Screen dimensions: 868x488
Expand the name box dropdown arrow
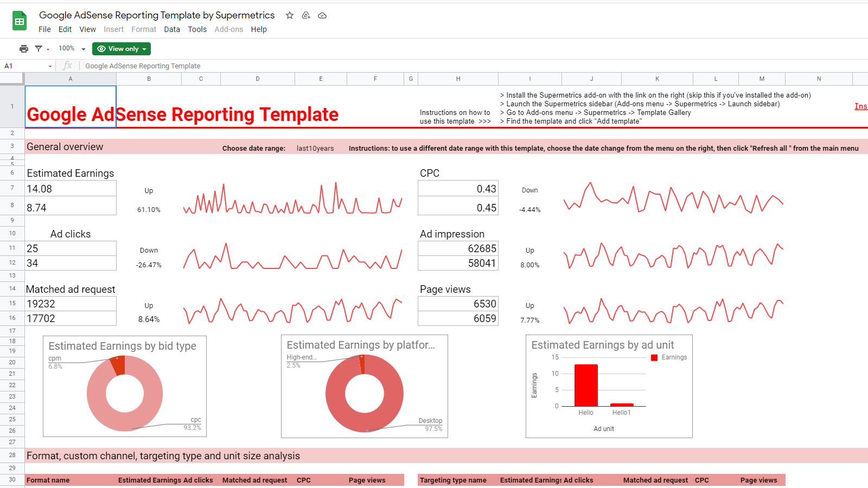[50, 66]
